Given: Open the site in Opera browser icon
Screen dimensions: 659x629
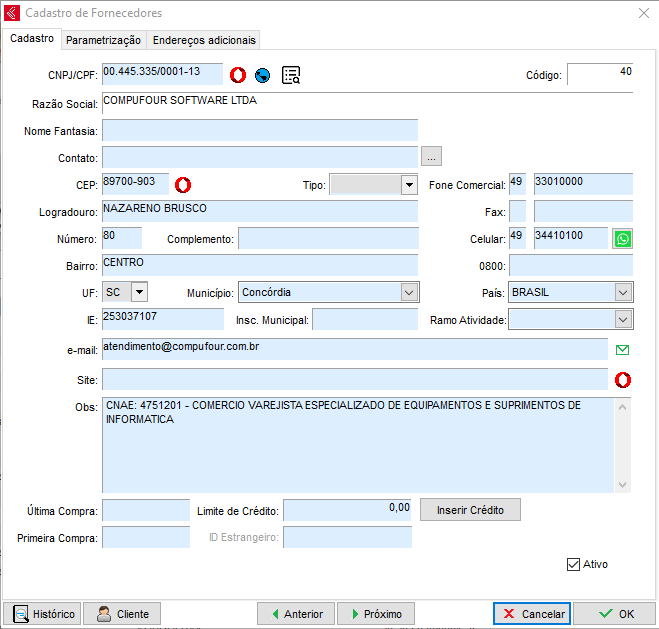Looking at the screenshot, I should (x=623, y=380).
